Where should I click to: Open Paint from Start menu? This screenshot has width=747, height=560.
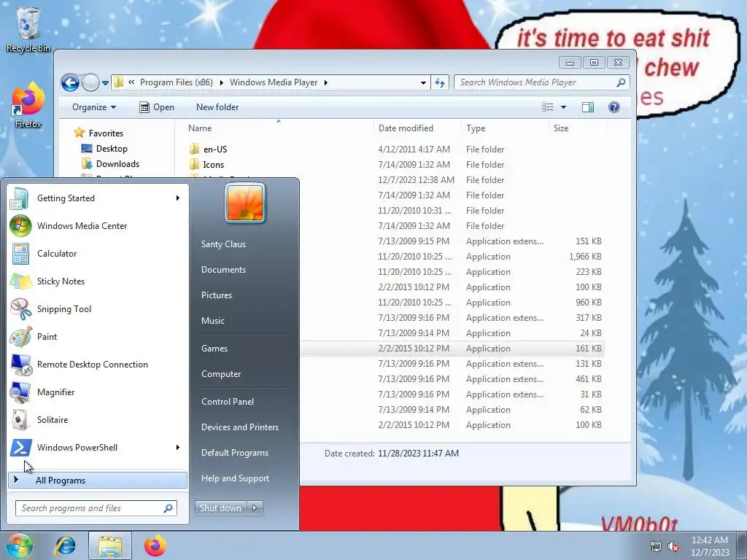pyautogui.click(x=98, y=336)
